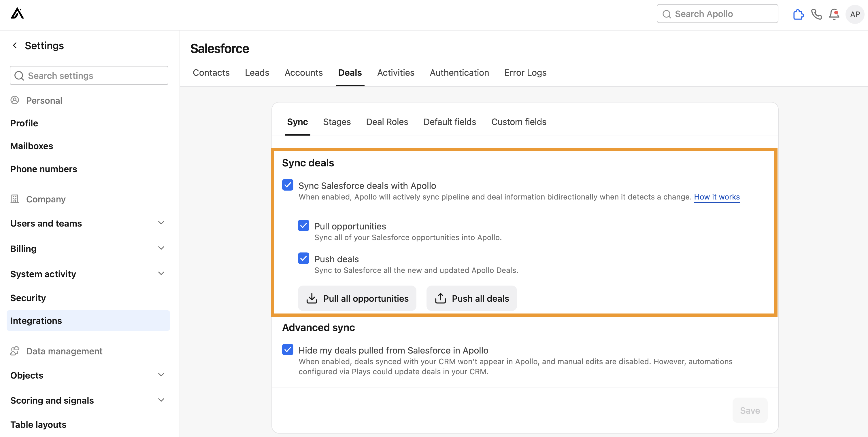Viewport: 868px width, 437px height.
Task: Open the notifications bell
Action: (x=834, y=14)
